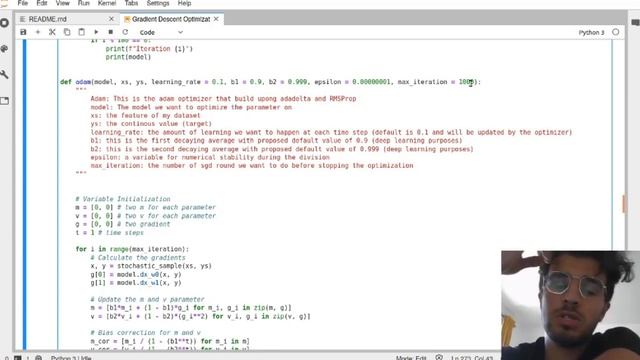Click the 'm = [b1*m_i + (1 - b1)*g_i' line
The width and height of the screenshot is (640, 360).
(191, 308)
